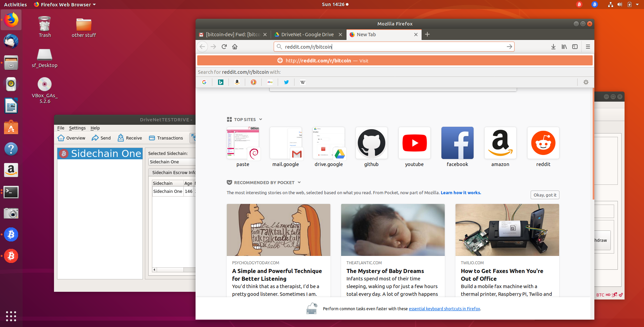The height and width of the screenshot is (327, 644).
Task: Open Activities overview
Action: click(x=15, y=4)
